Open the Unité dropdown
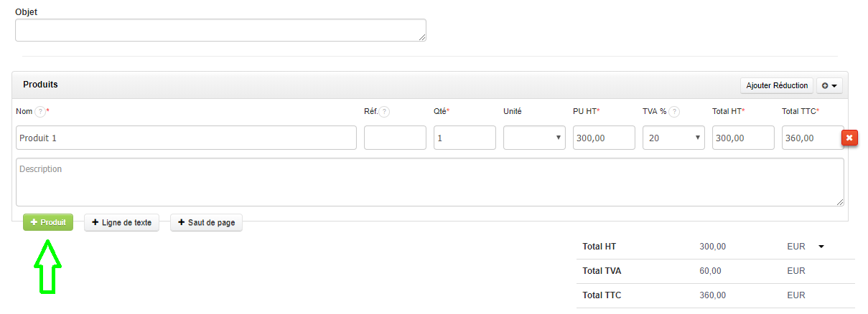This screenshot has width=868, height=314. tap(534, 138)
